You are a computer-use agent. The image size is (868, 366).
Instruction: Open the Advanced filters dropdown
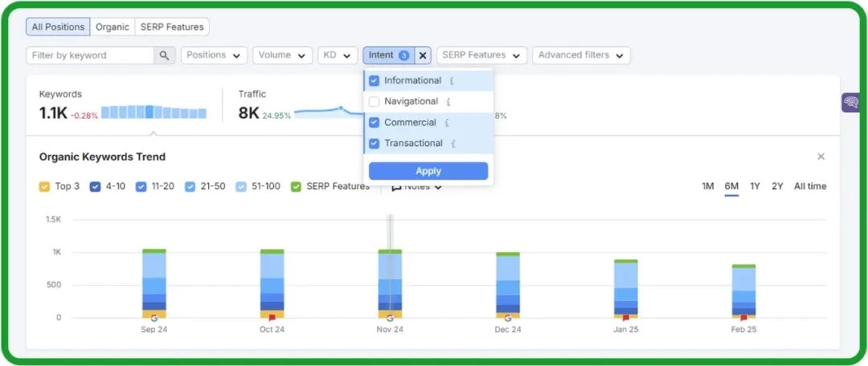pos(581,55)
